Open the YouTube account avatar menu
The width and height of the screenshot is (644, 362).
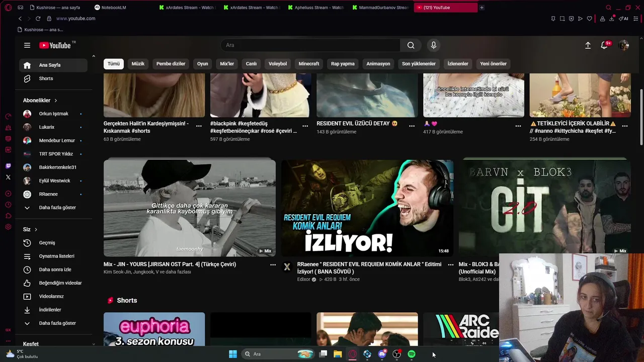(624, 45)
